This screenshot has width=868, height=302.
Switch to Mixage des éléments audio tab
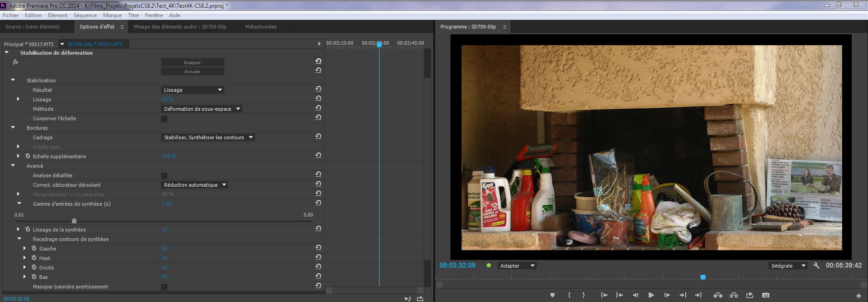tap(180, 27)
